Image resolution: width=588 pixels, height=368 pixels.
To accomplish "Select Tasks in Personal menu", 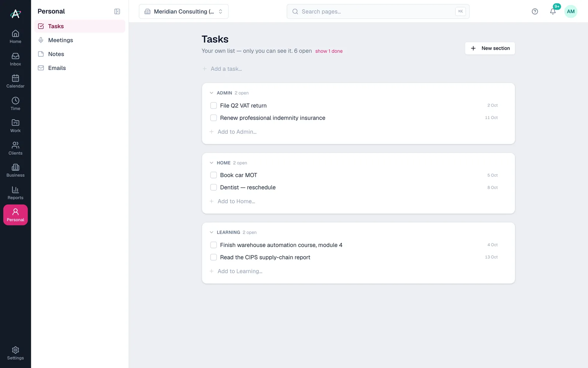I will (80, 26).
